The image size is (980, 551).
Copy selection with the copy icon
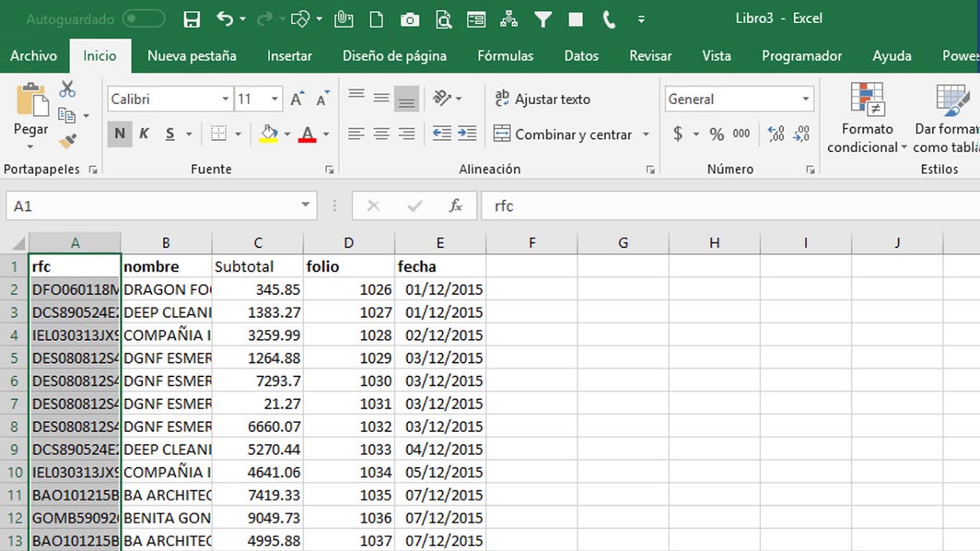click(x=67, y=116)
